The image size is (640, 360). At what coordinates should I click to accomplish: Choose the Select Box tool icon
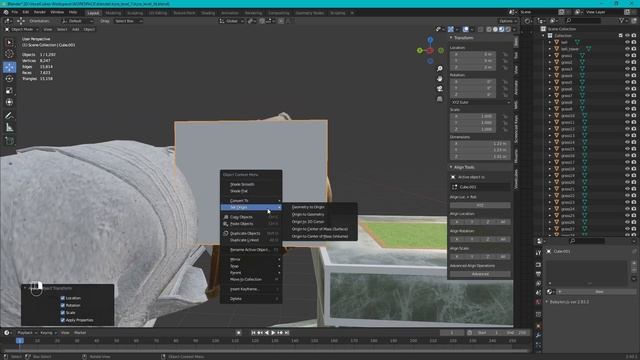pos(9,42)
